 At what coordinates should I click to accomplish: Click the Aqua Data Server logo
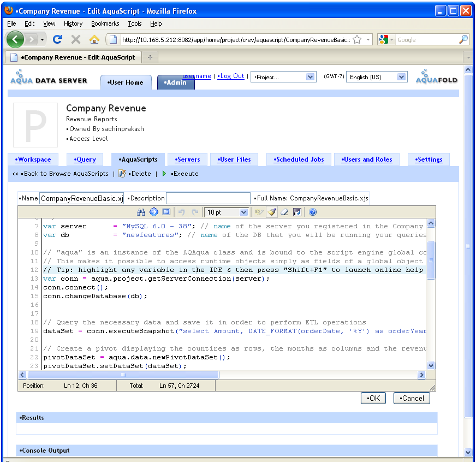point(49,77)
